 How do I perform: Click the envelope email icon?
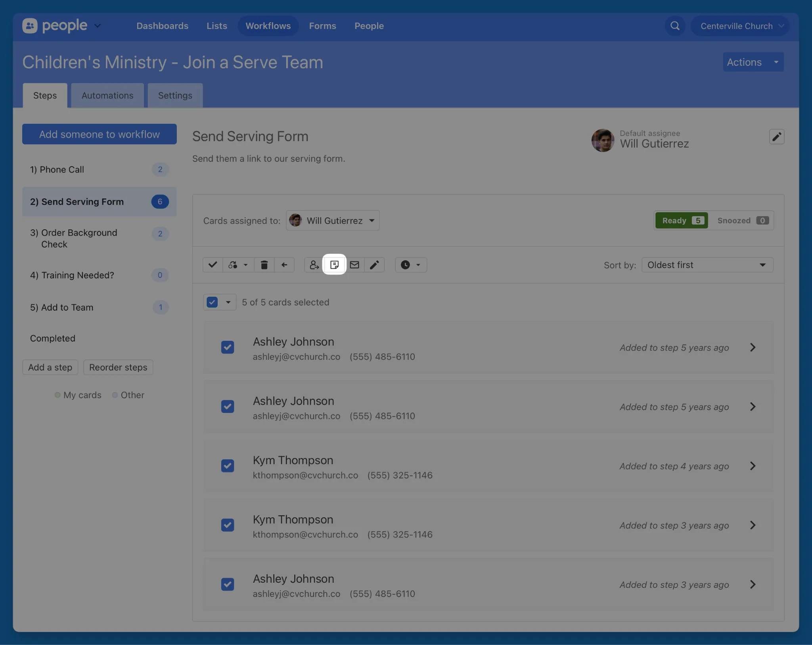point(354,265)
